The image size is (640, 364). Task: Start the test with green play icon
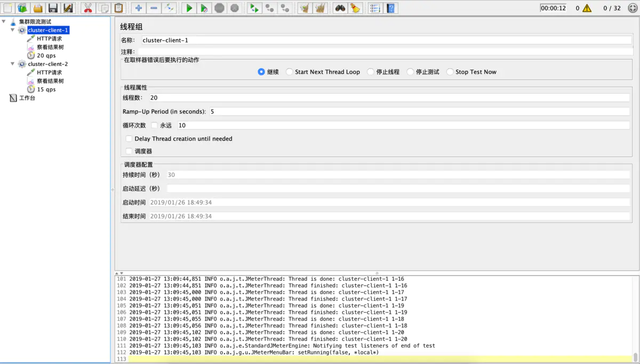(x=189, y=8)
